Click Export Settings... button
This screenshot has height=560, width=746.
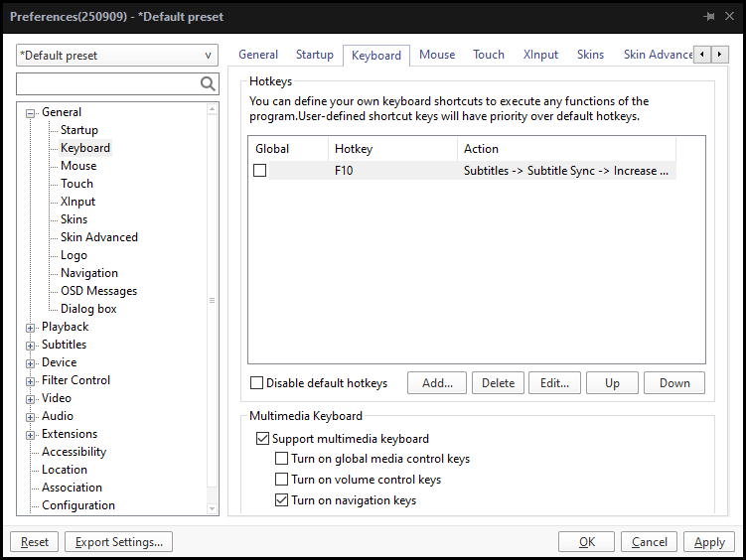tap(118, 542)
